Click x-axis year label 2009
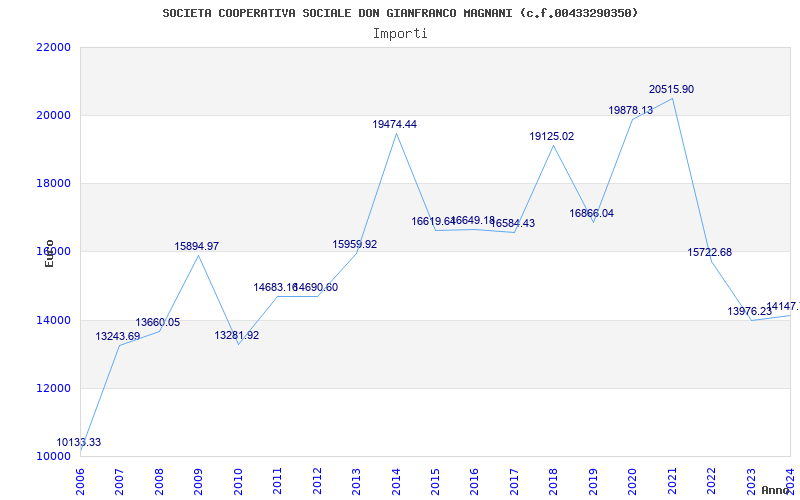Screen dimensions: 800x500 pos(198,482)
